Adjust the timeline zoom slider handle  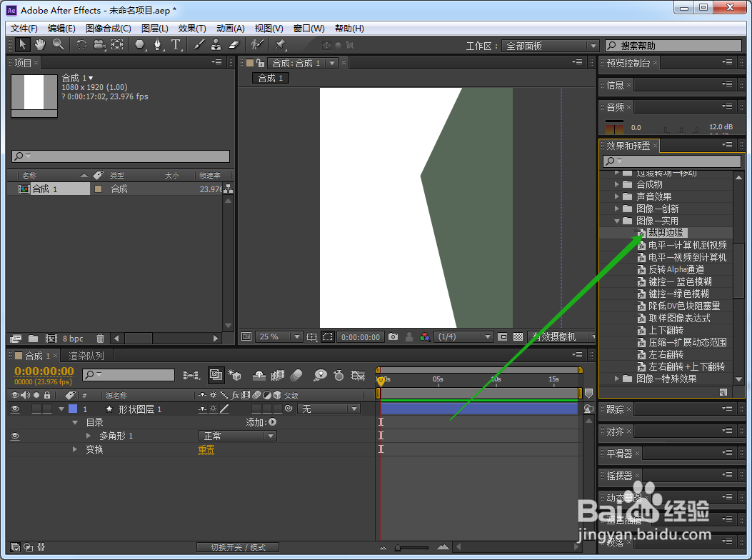[x=398, y=548]
